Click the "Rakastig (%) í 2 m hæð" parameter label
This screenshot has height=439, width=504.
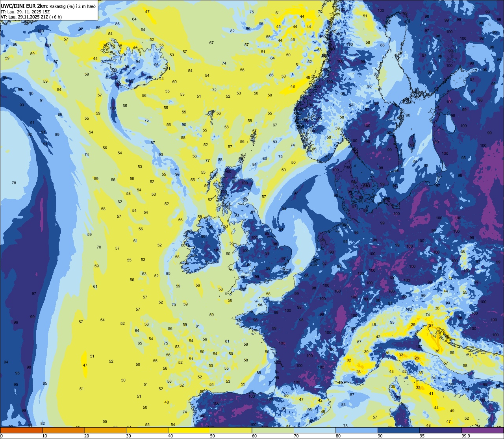[72, 6]
